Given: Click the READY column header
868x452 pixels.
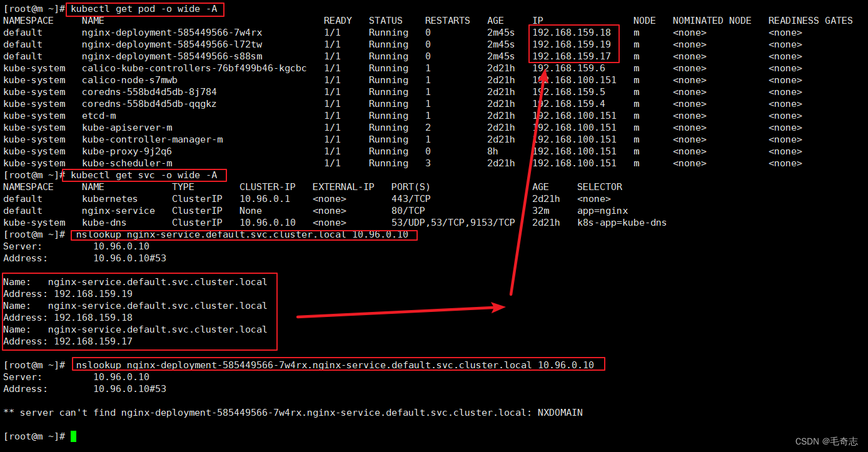Looking at the screenshot, I should coord(338,21).
